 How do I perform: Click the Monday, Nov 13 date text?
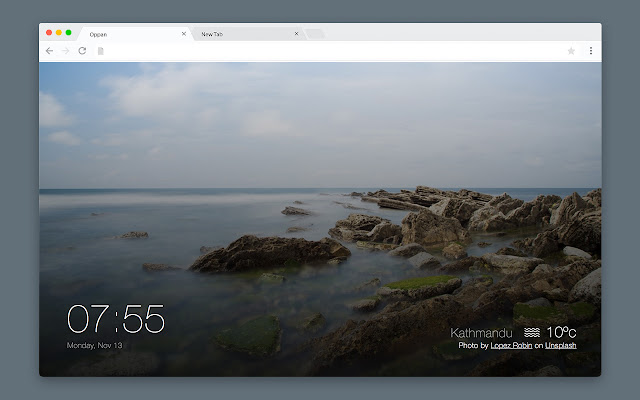click(x=93, y=345)
